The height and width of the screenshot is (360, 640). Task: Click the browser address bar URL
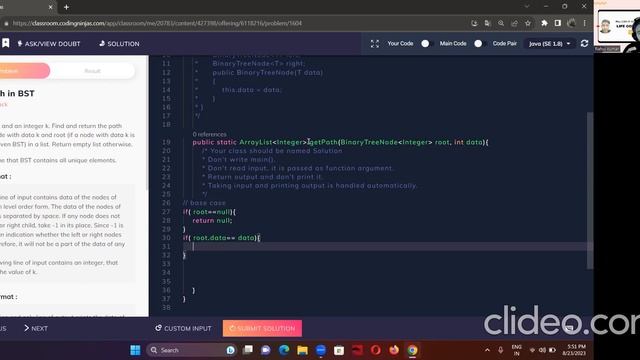coord(157,23)
